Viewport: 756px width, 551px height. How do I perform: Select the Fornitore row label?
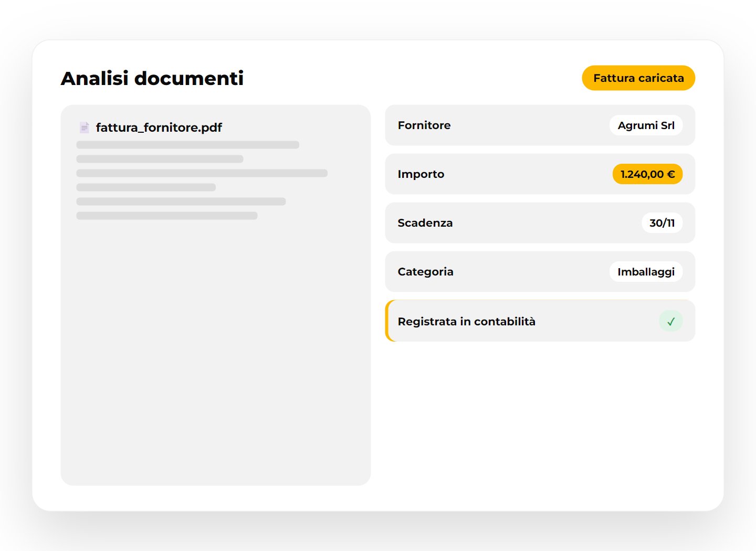pos(424,125)
